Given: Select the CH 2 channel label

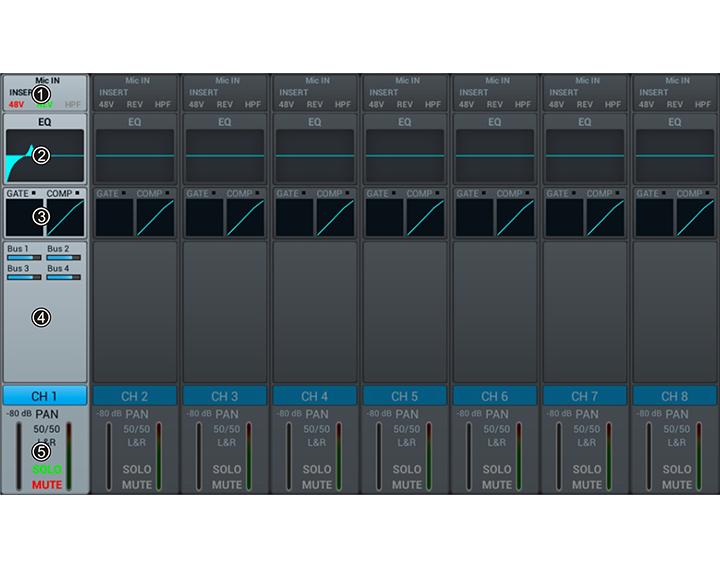Looking at the screenshot, I should click(x=135, y=396).
